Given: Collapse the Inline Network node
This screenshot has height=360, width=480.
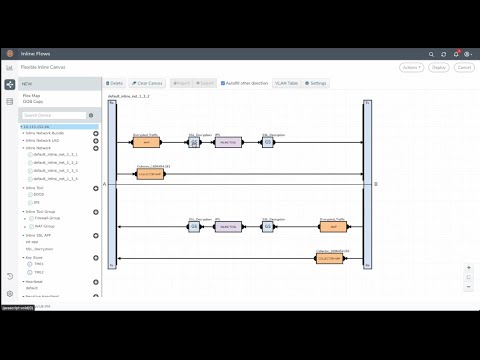Looking at the screenshot, I should pos(24,148).
